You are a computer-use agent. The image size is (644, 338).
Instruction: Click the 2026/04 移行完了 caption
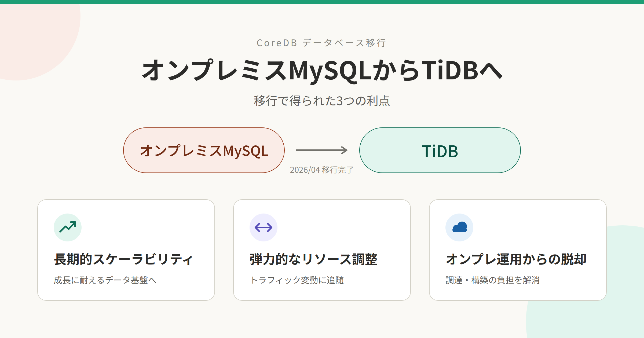coord(322,170)
